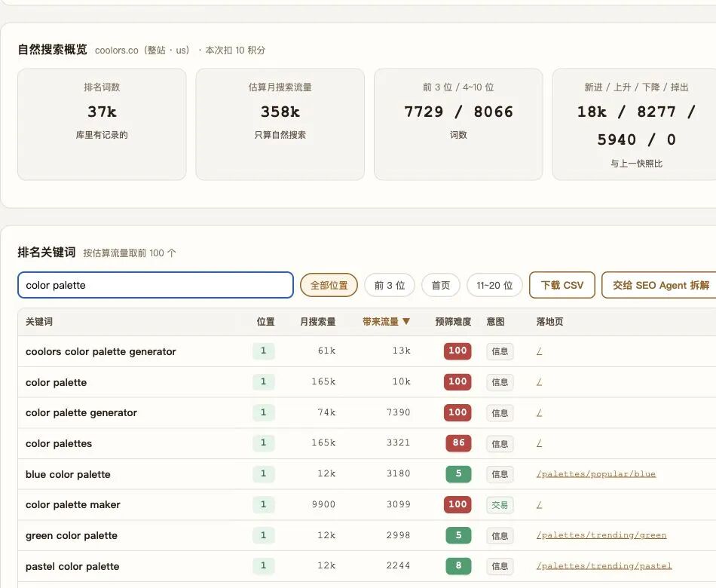
Task: Click the 自然搜索概览 section title
Action: pyautogui.click(x=52, y=49)
